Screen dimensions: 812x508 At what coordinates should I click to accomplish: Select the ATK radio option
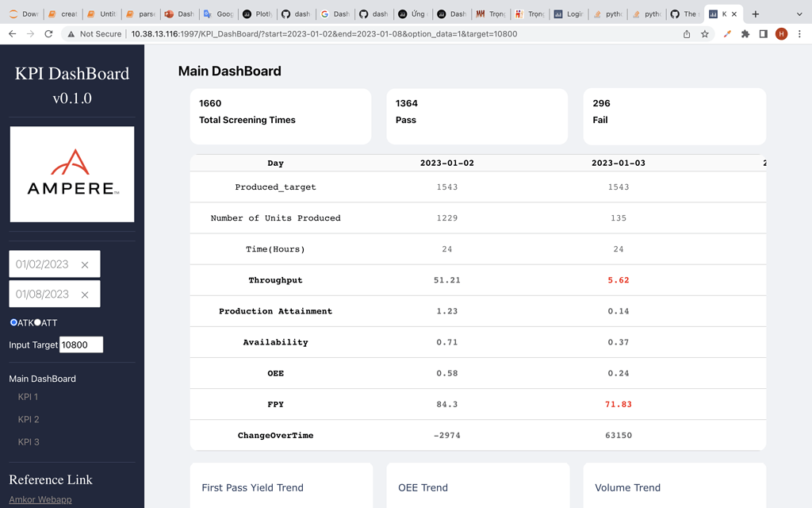[x=13, y=322]
